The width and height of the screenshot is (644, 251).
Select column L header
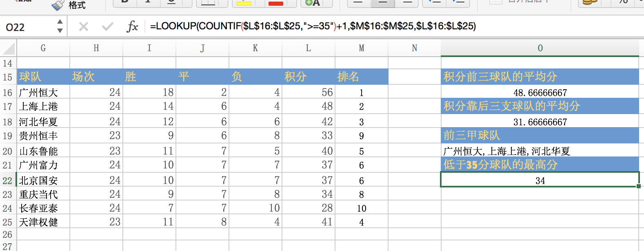(x=309, y=48)
